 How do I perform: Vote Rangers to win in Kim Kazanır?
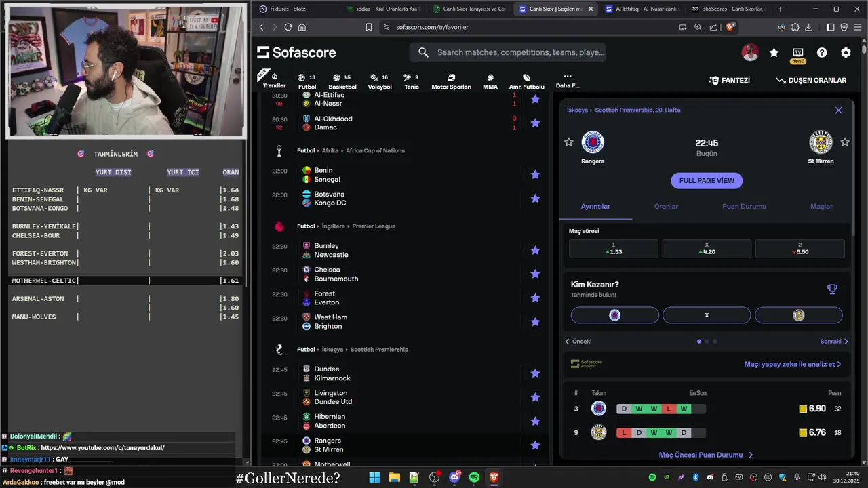click(x=615, y=315)
